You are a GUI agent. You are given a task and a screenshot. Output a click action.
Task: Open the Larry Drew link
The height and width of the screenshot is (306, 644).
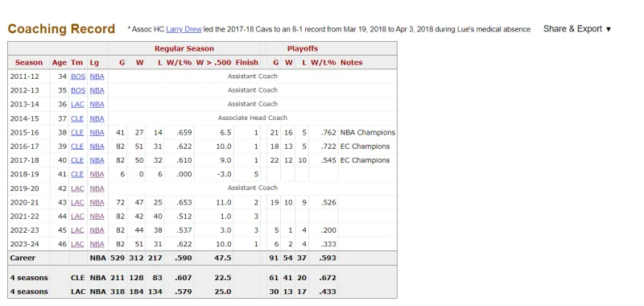pos(184,29)
